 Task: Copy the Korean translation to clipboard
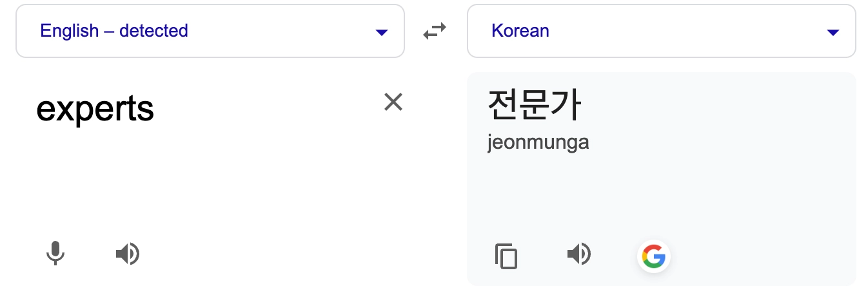(506, 256)
